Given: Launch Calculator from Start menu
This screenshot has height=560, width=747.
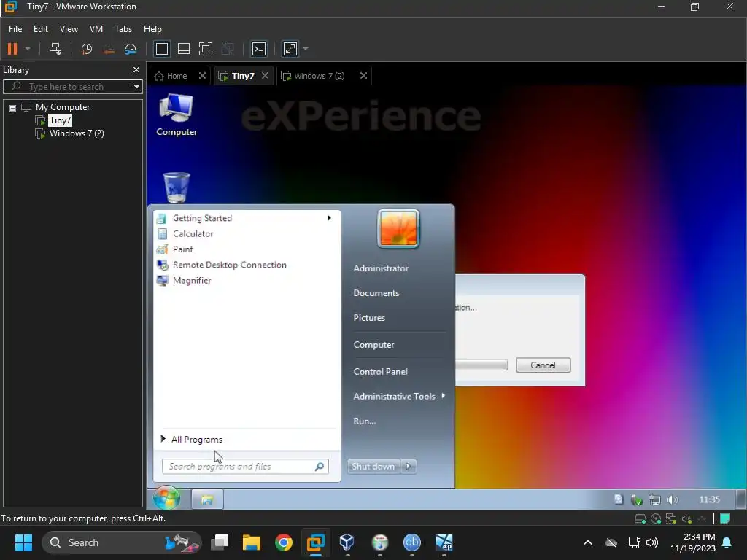Looking at the screenshot, I should tap(193, 234).
